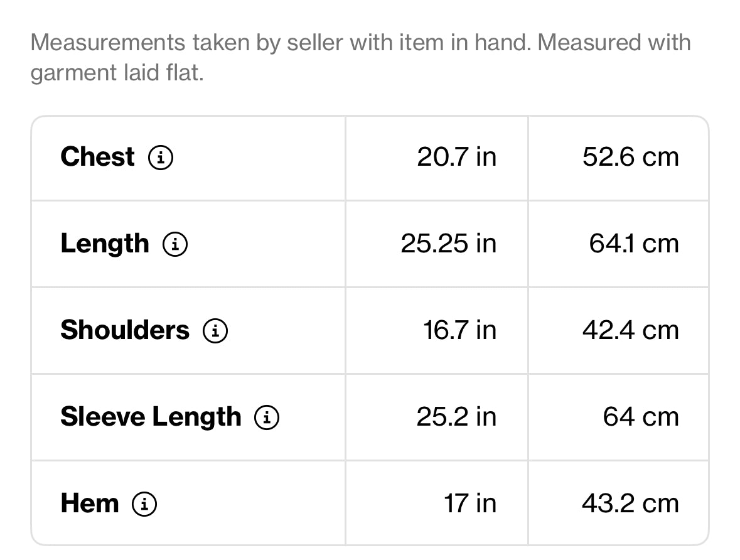Select the Length row label
The height and width of the screenshot is (560, 740).
pos(105,245)
